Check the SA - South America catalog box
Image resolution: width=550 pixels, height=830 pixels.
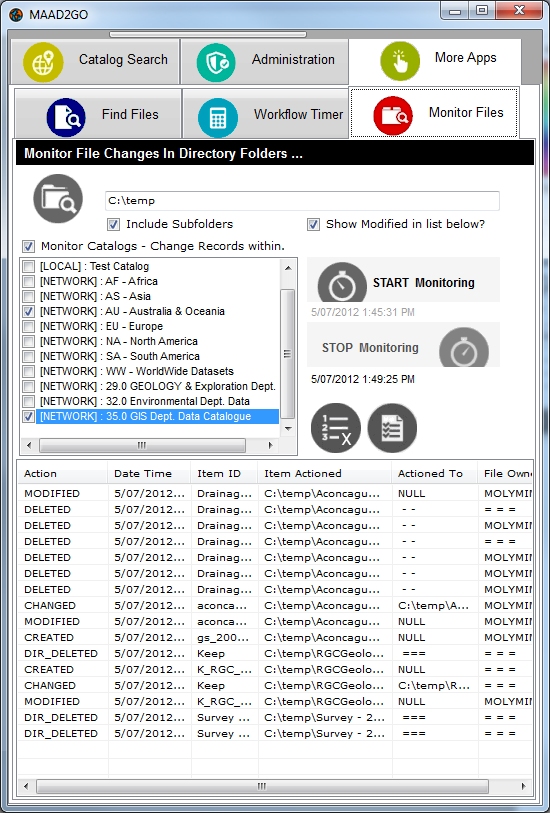pyautogui.click(x=29, y=356)
